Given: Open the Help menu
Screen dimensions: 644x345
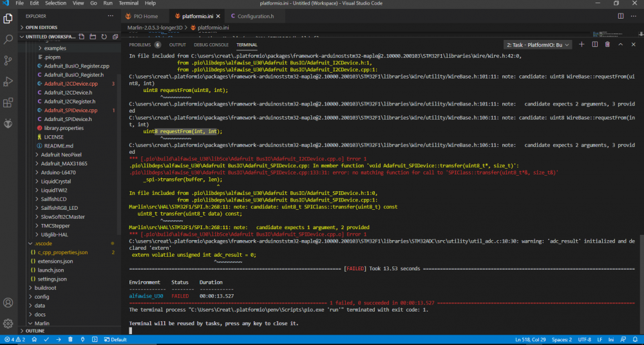Looking at the screenshot, I should [x=150, y=3].
